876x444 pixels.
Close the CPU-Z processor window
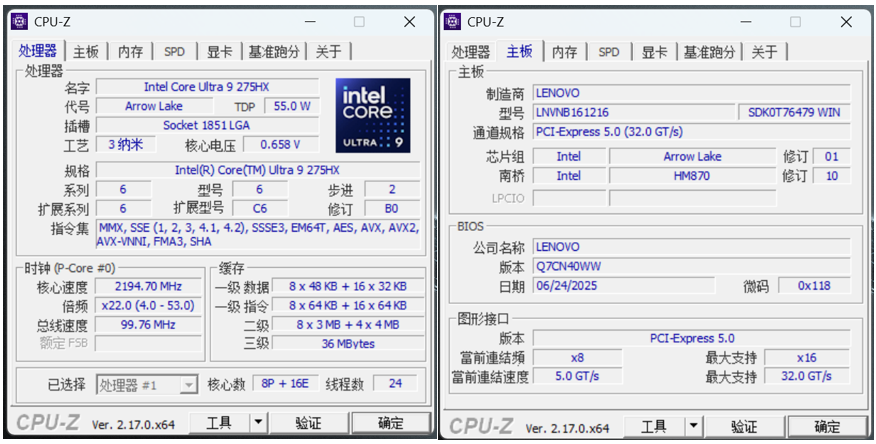(x=410, y=21)
